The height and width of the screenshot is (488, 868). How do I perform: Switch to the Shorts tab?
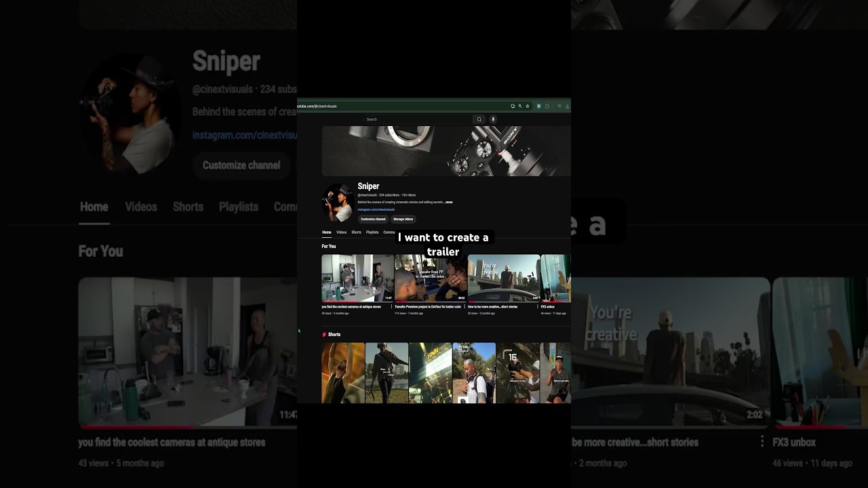click(x=356, y=232)
